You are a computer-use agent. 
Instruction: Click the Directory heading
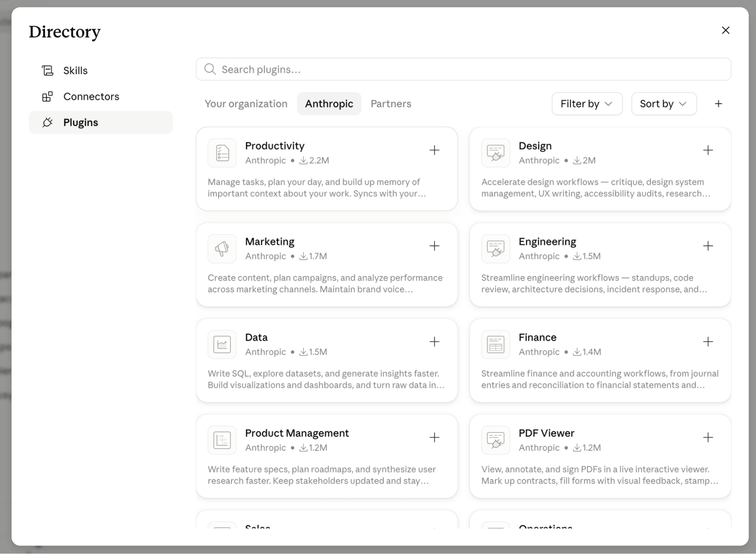click(65, 32)
